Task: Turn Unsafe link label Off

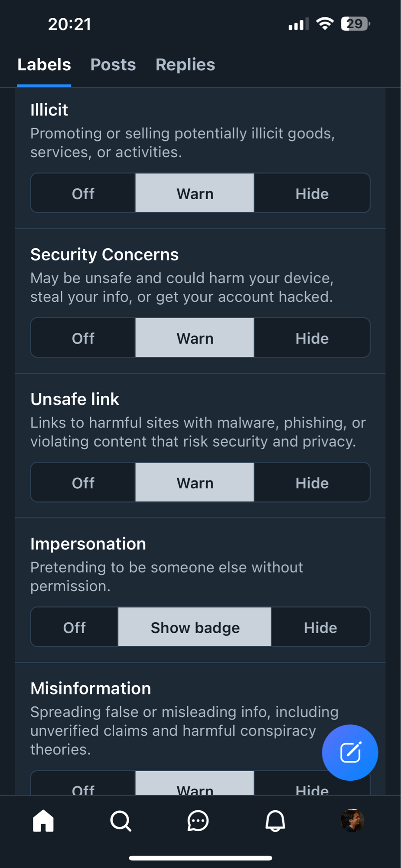Action: 83,483
